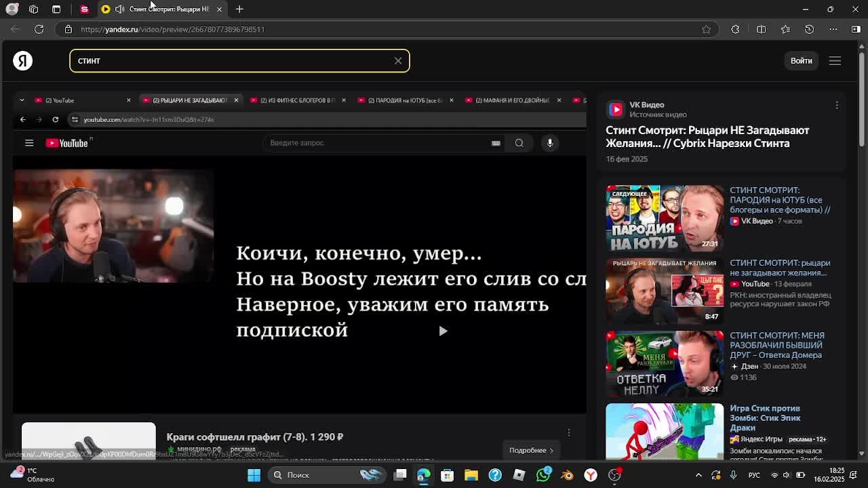Open the favorites list

coord(785,29)
